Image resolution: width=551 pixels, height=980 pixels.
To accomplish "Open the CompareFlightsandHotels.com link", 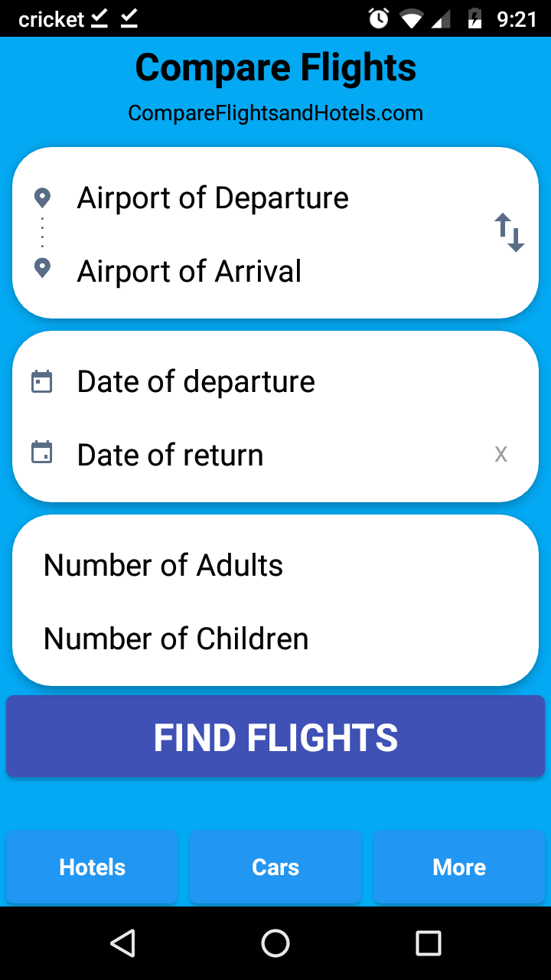I will 275,113.
